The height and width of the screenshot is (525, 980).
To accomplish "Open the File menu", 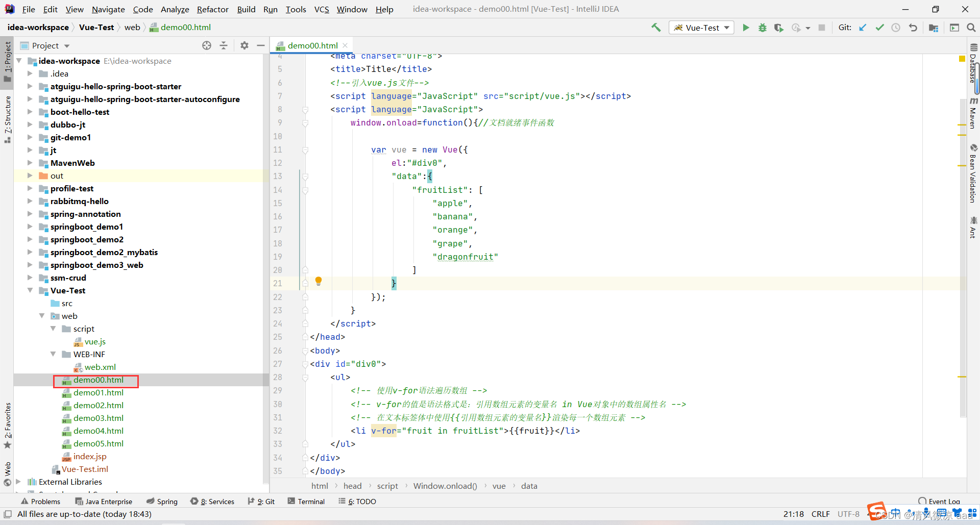I will (x=29, y=9).
